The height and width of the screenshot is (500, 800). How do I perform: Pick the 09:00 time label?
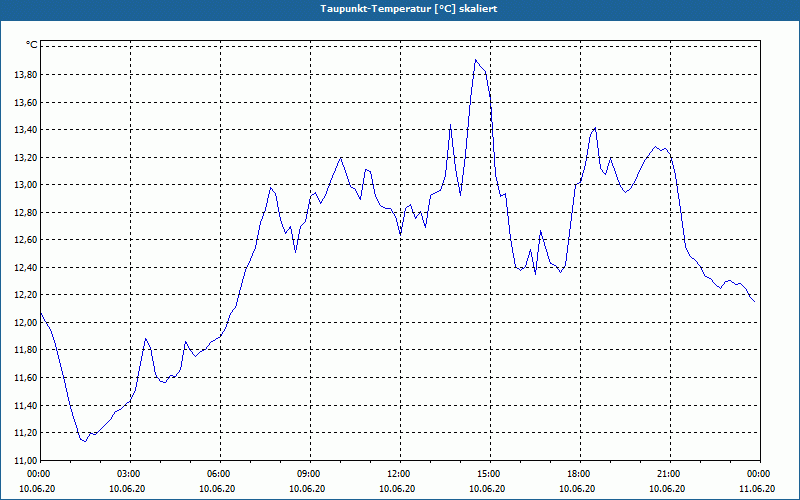tap(307, 474)
